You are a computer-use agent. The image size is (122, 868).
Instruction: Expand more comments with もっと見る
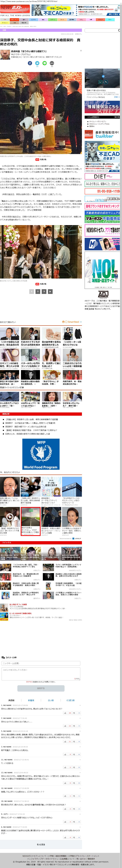[41, 844]
